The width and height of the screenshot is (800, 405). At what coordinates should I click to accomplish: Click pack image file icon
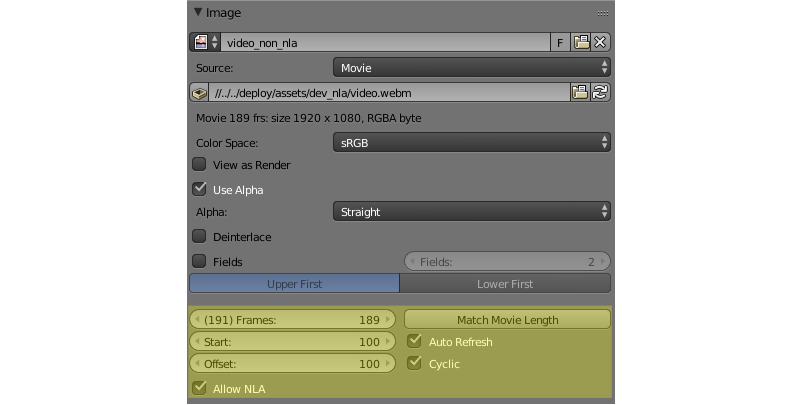(199, 93)
